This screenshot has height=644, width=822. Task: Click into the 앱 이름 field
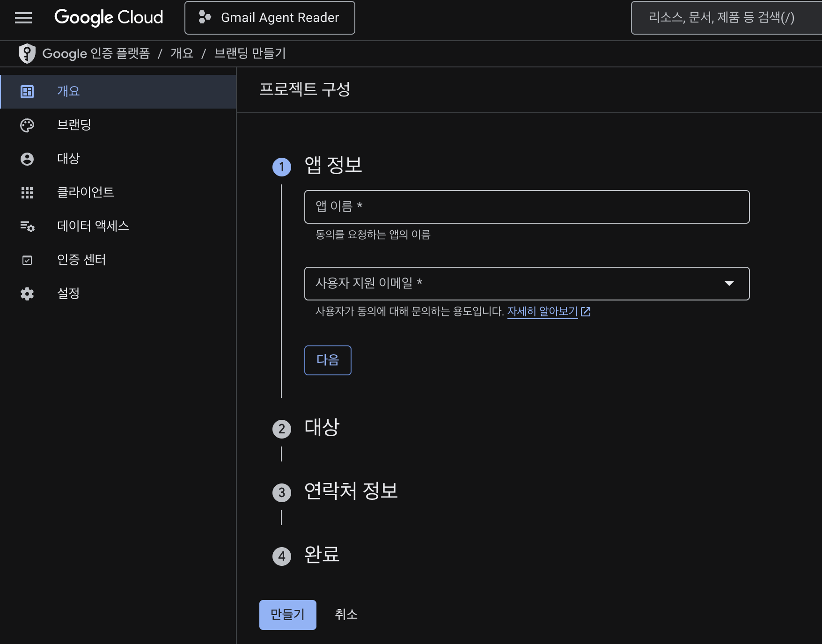527,207
